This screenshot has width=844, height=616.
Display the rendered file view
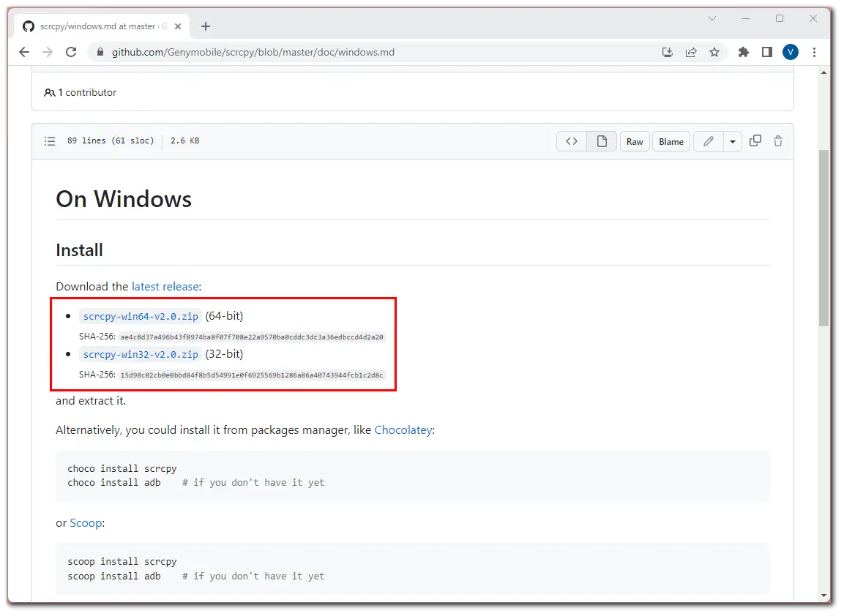[x=602, y=141]
